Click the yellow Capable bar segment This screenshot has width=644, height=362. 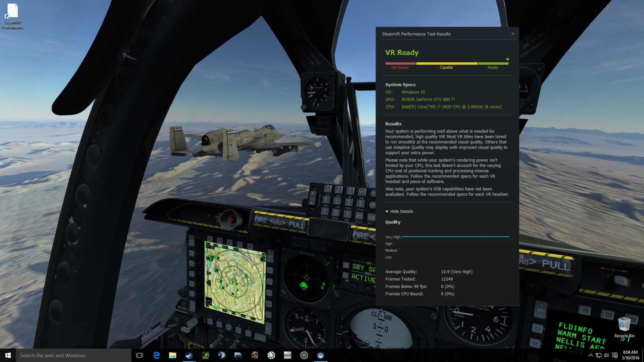447,63
